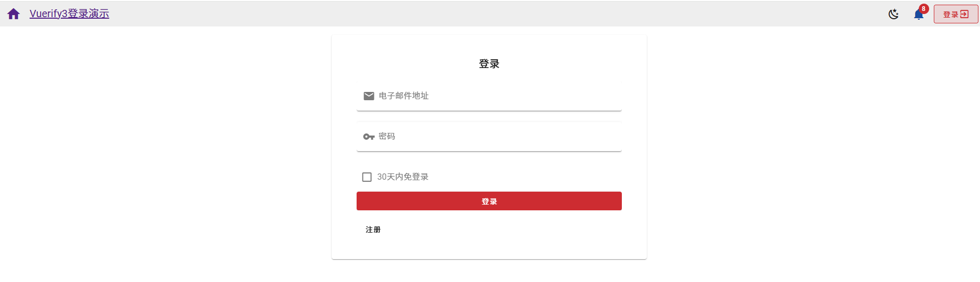Toggle dark mode with the moon icon
Image resolution: width=980 pixels, height=282 pixels.
pos(893,14)
